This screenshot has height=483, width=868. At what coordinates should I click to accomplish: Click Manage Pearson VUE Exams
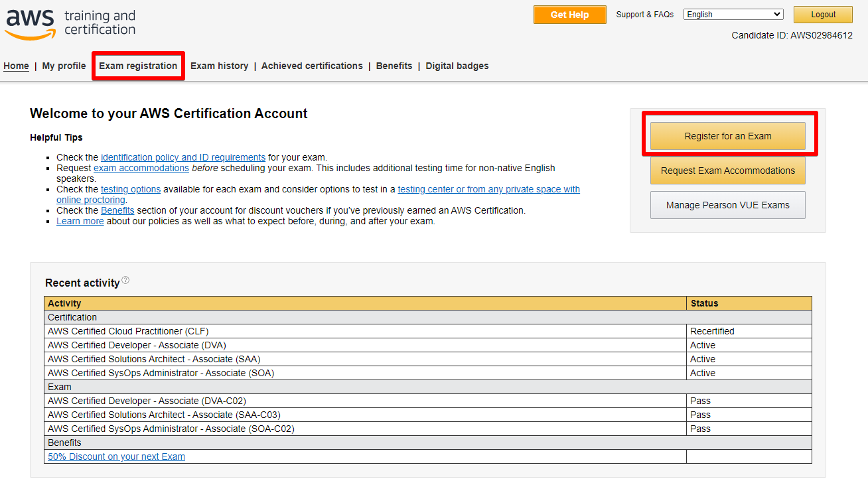pos(727,204)
